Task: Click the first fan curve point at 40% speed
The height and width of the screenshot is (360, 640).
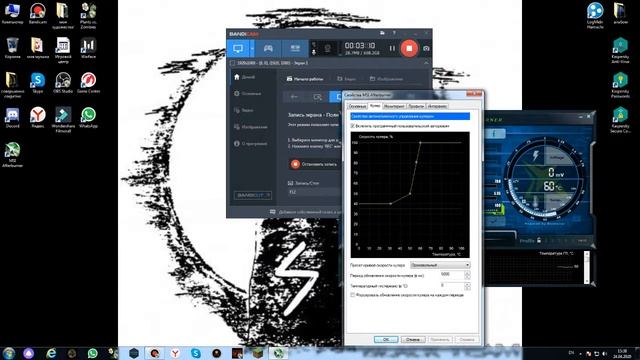Action: click(391, 204)
